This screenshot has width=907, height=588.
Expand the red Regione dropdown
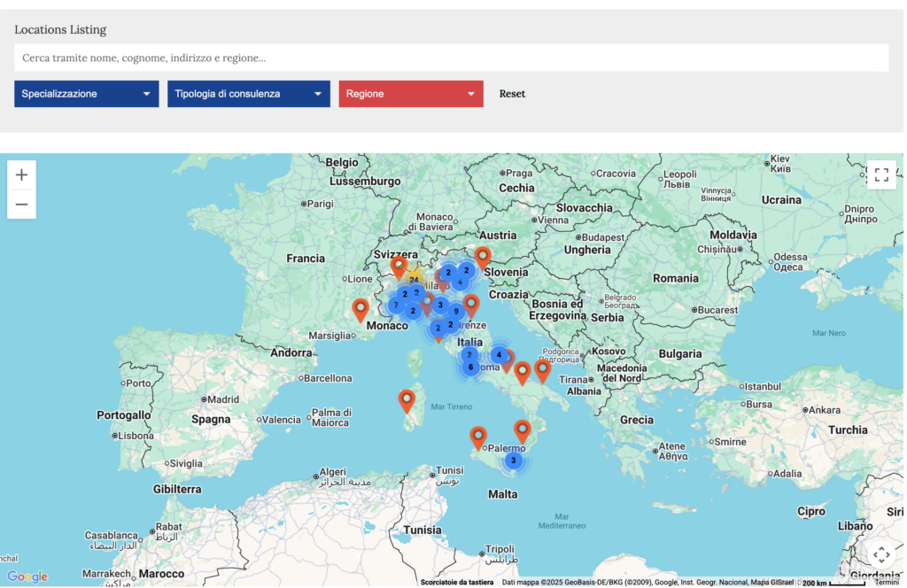click(411, 94)
